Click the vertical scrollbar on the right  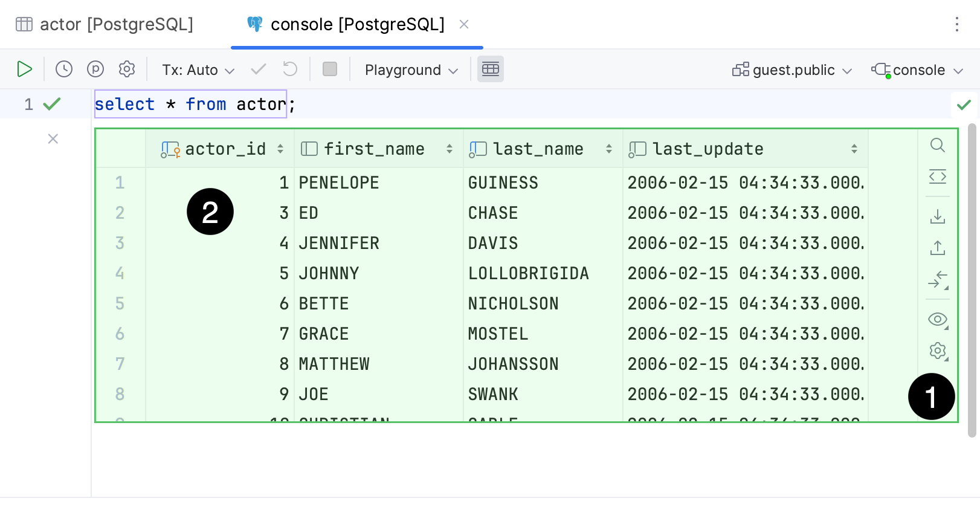(x=972, y=278)
